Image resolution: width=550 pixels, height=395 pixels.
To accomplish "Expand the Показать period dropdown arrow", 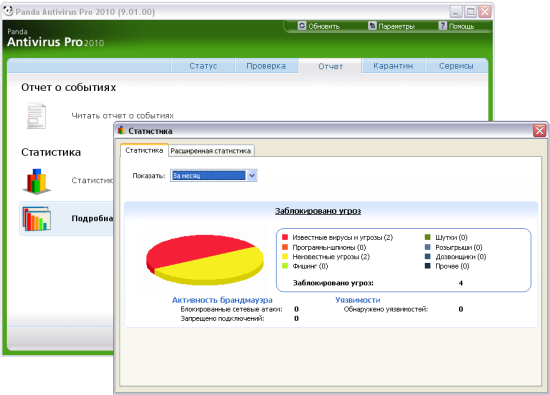I will (x=252, y=175).
